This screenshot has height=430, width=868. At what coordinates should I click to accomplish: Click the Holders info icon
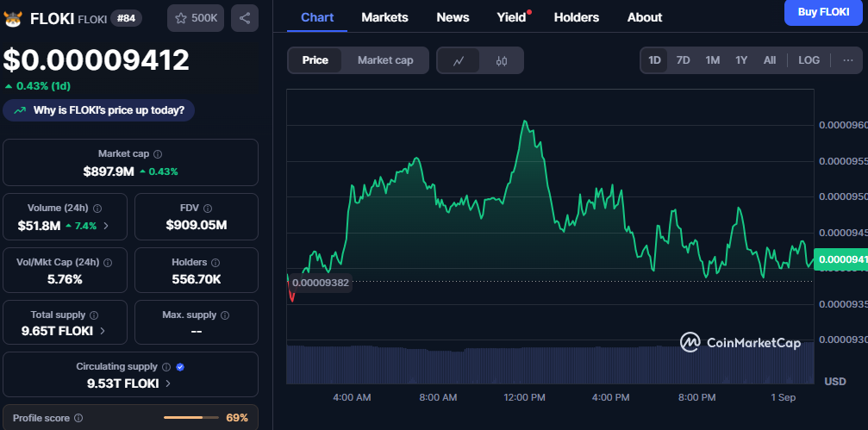coord(215,262)
